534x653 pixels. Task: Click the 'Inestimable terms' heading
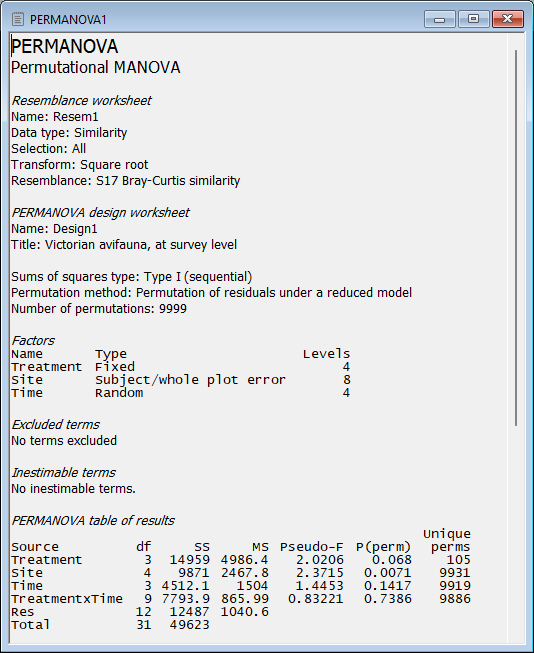point(63,473)
